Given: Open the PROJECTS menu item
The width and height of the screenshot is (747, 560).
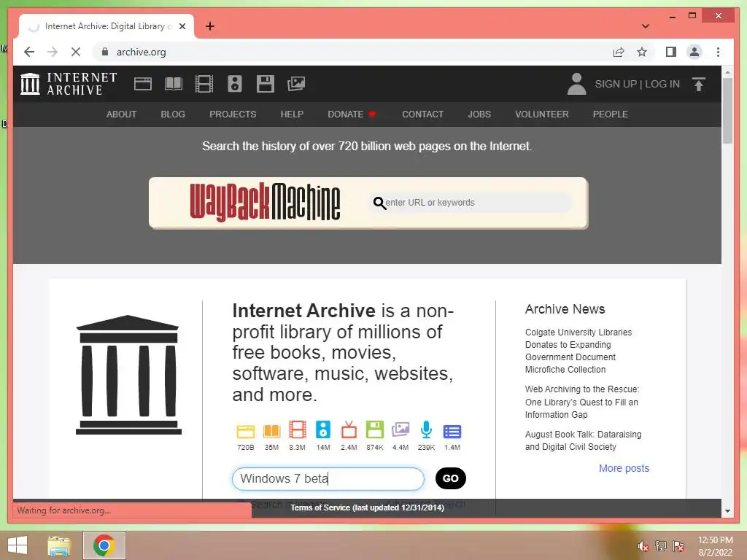Looking at the screenshot, I should pyautogui.click(x=233, y=114).
